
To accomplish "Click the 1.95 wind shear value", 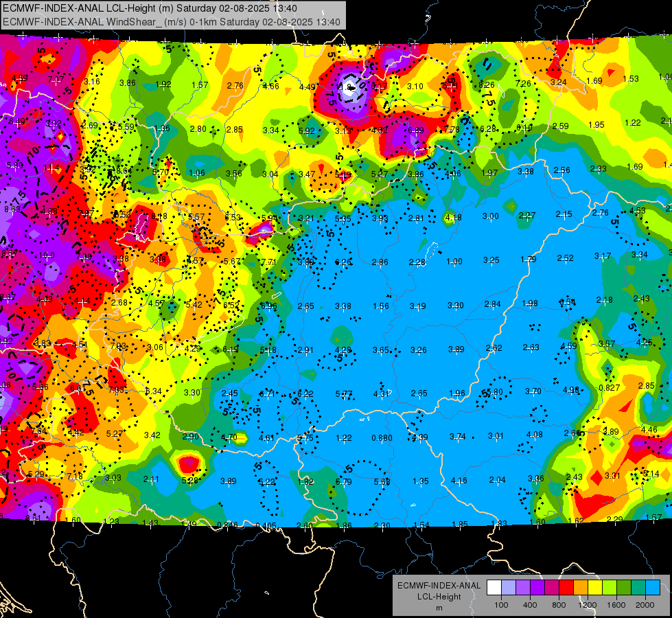I will (596, 125).
